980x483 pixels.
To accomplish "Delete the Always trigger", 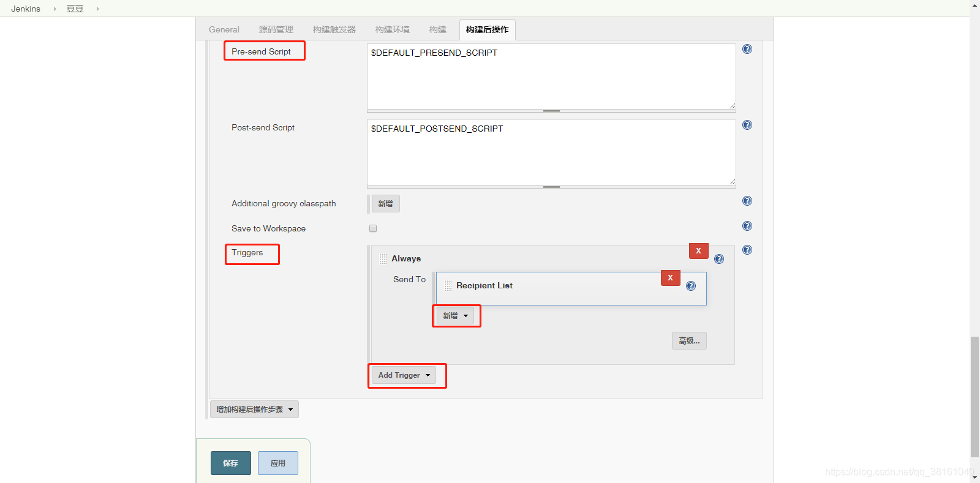I will pyautogui.click(x=699, y=251).
